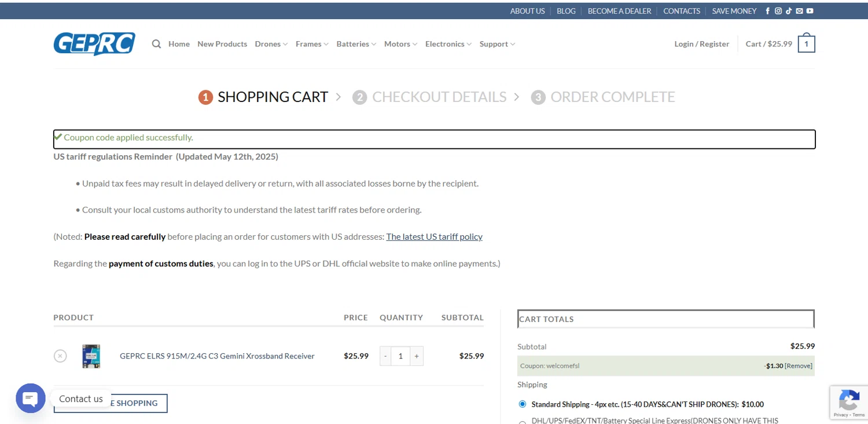Expand the Support menu
The image size is (868, 424).
pos(497,44)
